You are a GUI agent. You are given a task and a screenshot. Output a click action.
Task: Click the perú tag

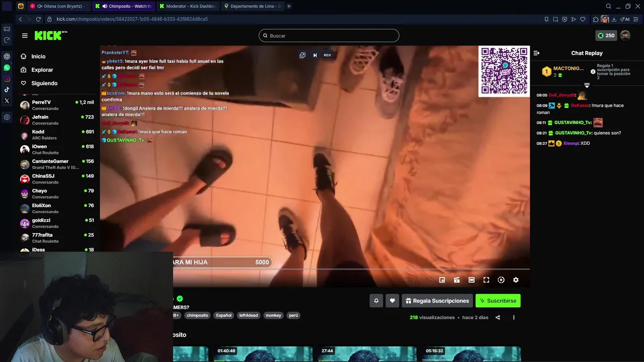tap(294, 315)
